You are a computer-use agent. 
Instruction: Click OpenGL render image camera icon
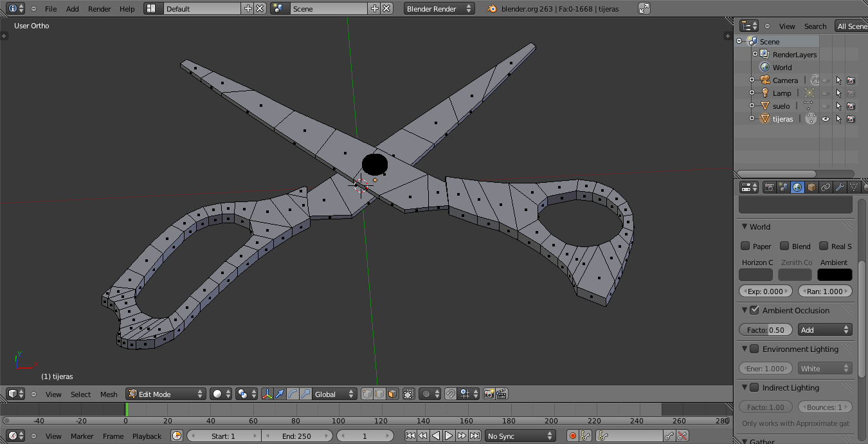[x=489, y=394]
